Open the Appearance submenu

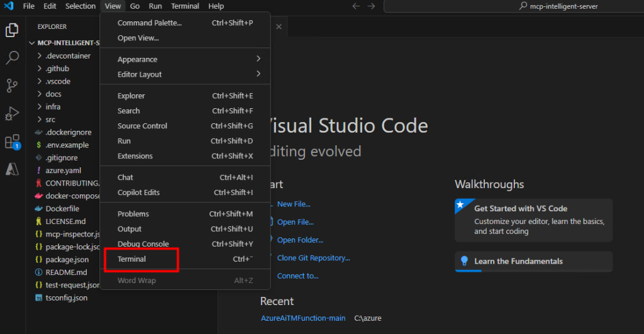[x=185, y=59]
